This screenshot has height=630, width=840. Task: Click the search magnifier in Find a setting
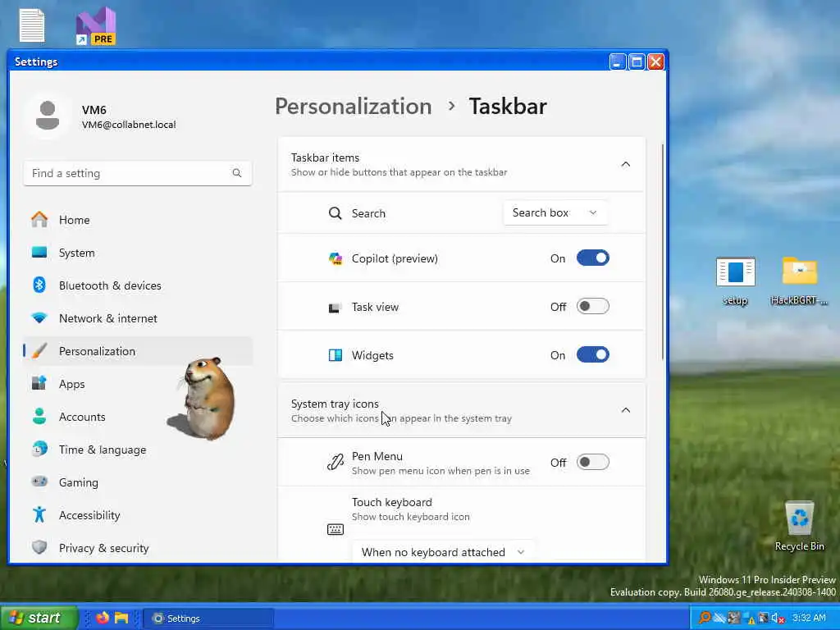coord(237,173)
